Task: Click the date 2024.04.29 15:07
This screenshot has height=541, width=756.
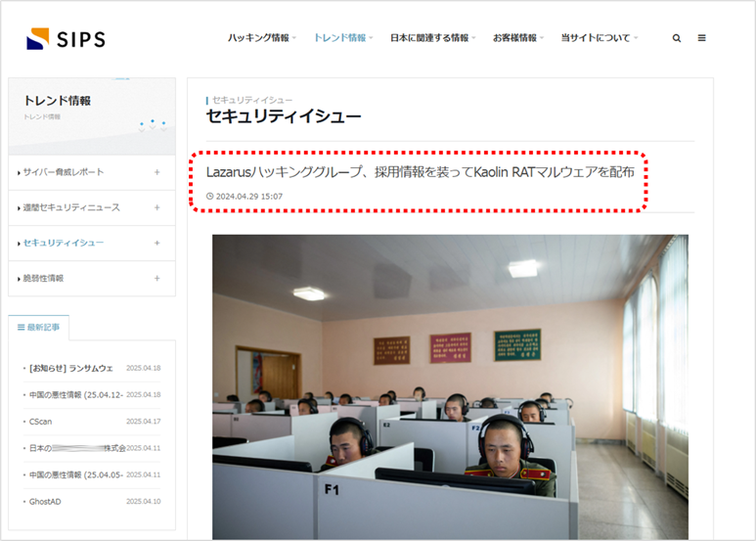Action: [249, 197]
